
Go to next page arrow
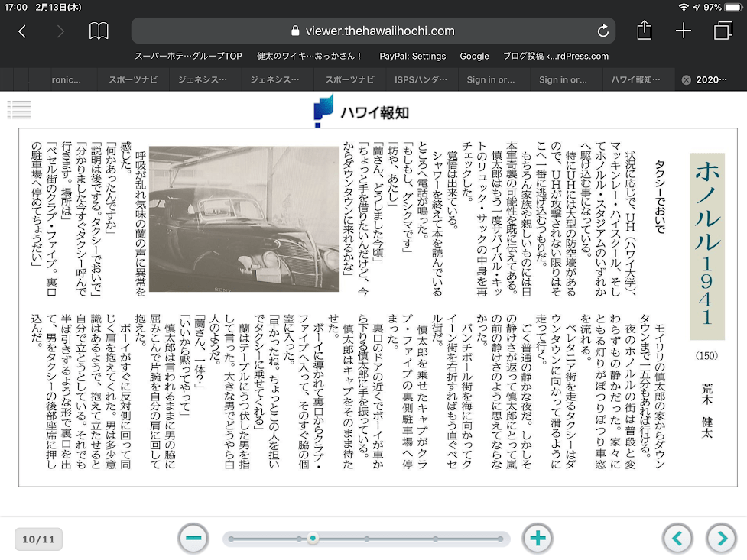tap(721, 539)
